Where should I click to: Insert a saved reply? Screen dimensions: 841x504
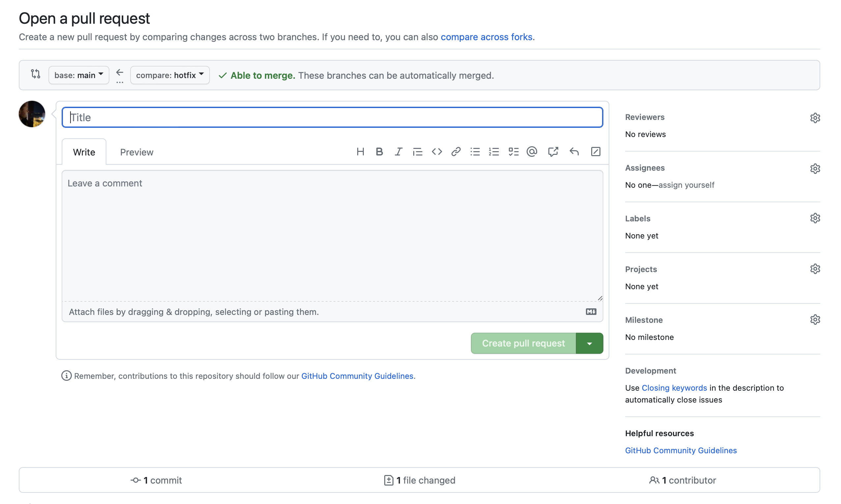click(574, 152)
